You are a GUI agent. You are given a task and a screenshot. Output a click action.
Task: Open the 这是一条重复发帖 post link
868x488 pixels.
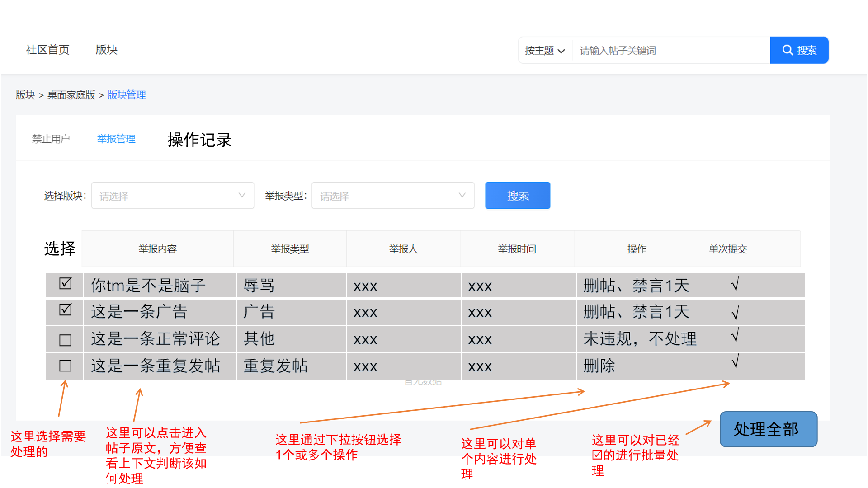pos(156,366)
